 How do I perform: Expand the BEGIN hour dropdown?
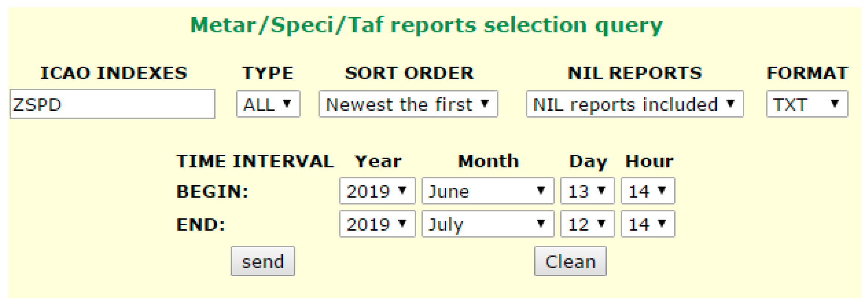[647, 191]
